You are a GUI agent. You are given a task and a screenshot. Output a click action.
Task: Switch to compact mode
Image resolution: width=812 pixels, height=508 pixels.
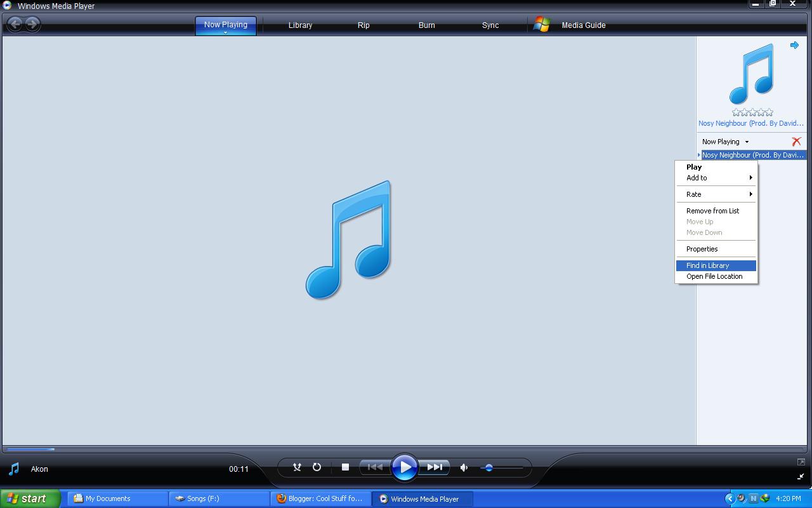click(x=801, y=476)
